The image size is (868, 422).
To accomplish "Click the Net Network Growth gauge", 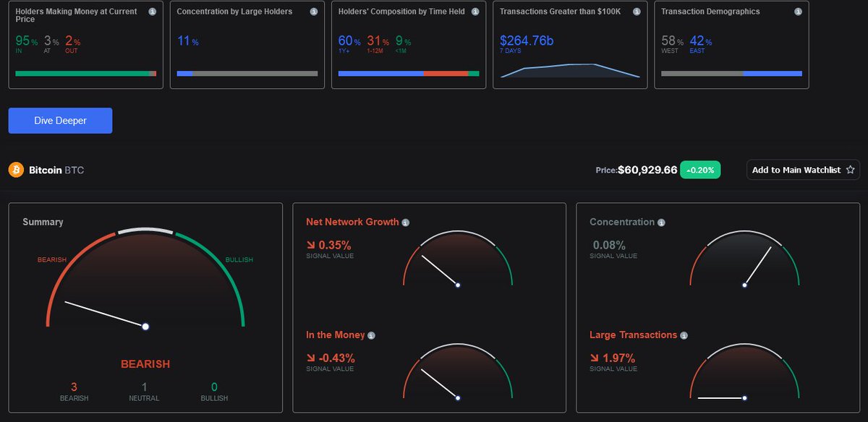I will (458, 259).
